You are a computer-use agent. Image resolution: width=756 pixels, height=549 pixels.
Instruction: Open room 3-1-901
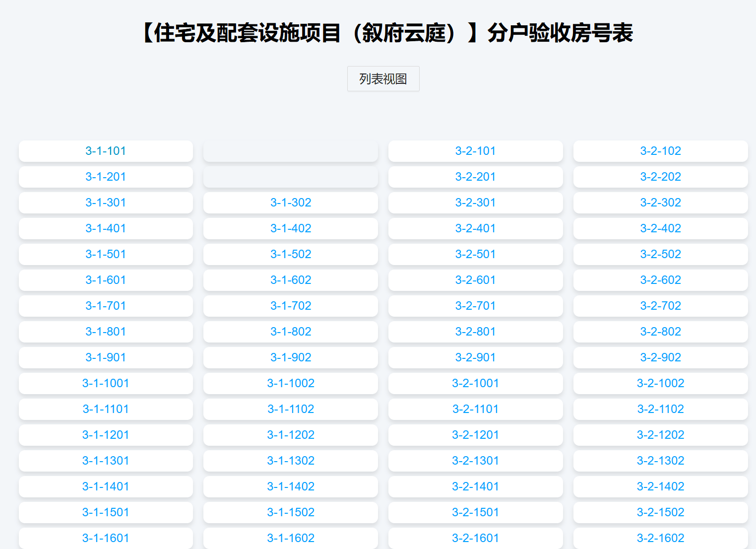tap(106, 357)
